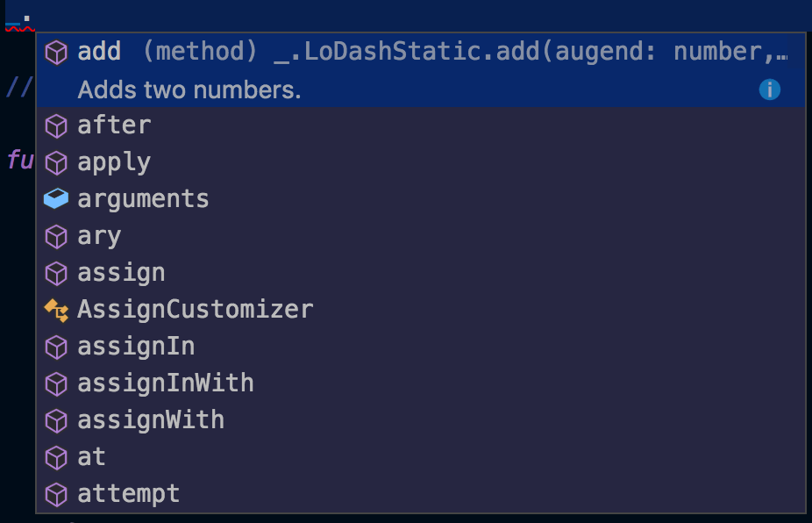Image resolution: width=812 pixels, height=523 pixels.
Task: Select the assignWith completion entry
Action: pos(151,420)
